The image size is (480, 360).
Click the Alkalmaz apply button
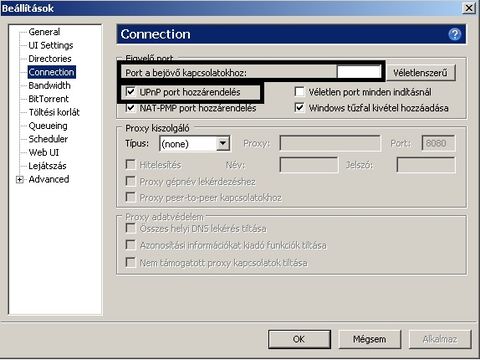440,339
